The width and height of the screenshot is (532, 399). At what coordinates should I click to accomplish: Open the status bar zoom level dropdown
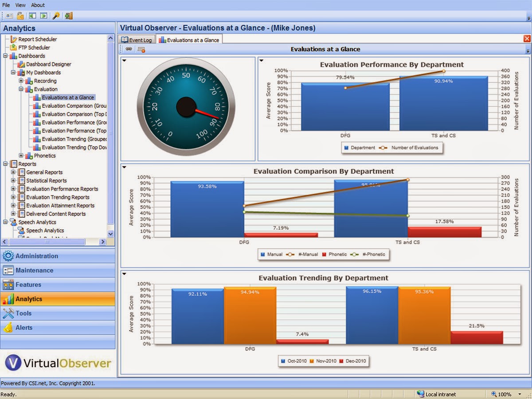click(x=520, y=394)
